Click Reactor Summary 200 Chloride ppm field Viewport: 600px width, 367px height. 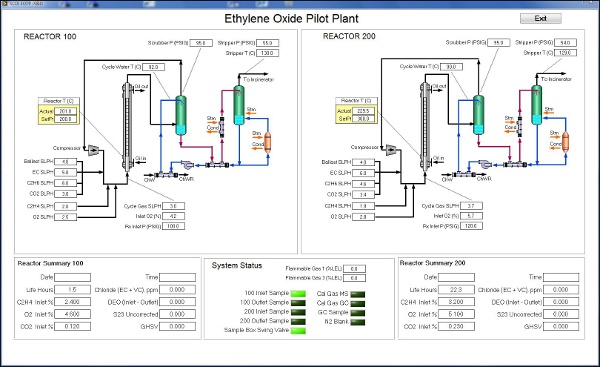coord(561,290)
